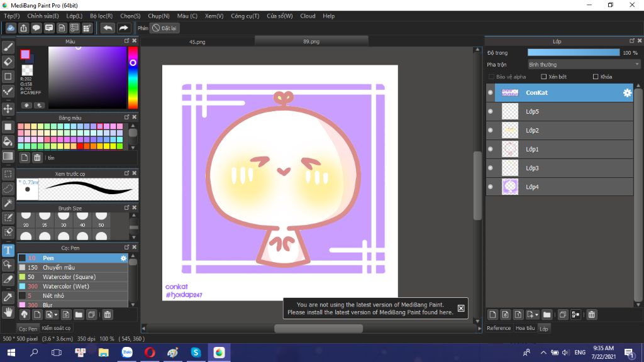Image resolution: width=644 pixels, height=362 pixels.
Task: Click the Undo arrow in toolbar
Action: click(108, 28)
